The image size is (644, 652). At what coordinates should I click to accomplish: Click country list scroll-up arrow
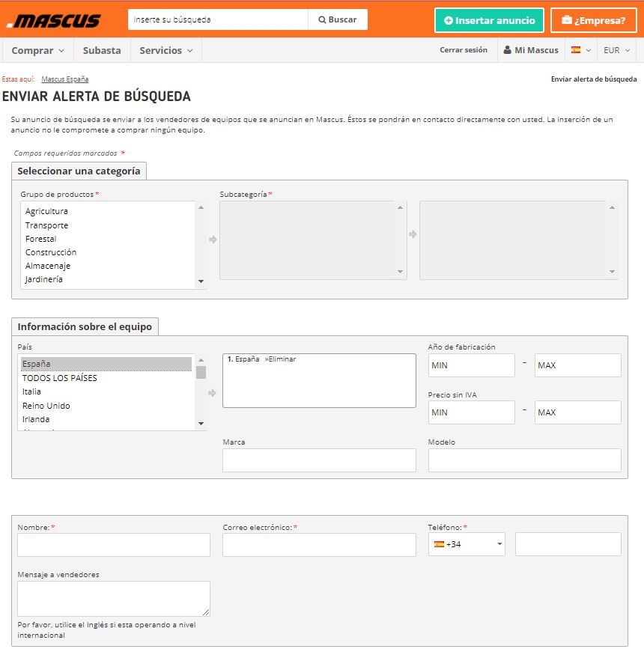pos(201,360)
